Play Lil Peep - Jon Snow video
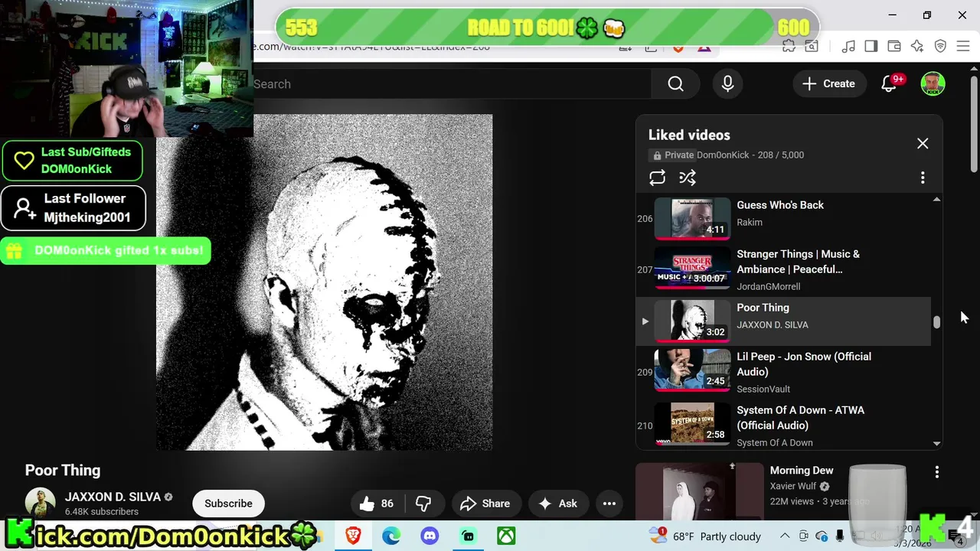 tap(804, 364)
